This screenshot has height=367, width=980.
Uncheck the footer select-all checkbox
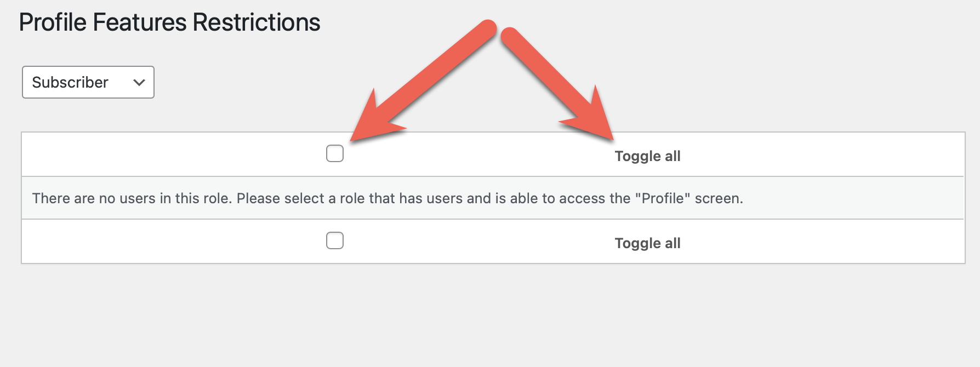334,240
